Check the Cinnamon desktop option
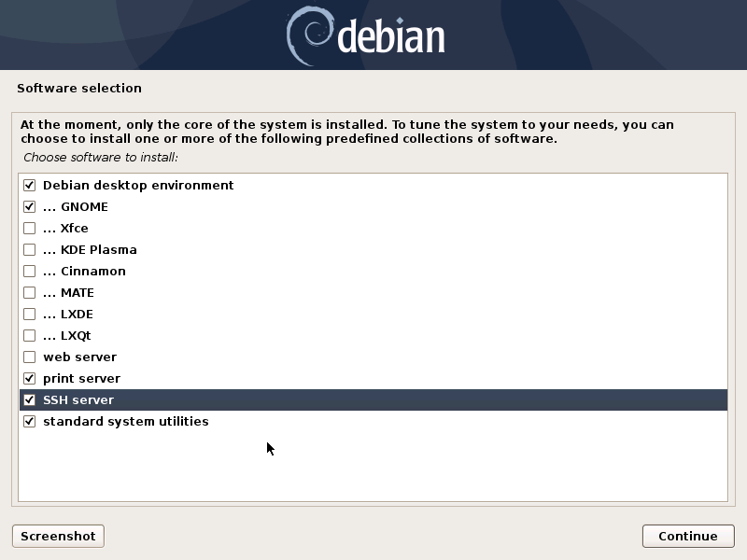The width and height of the screenshot is (747, 560). (30, 271)
